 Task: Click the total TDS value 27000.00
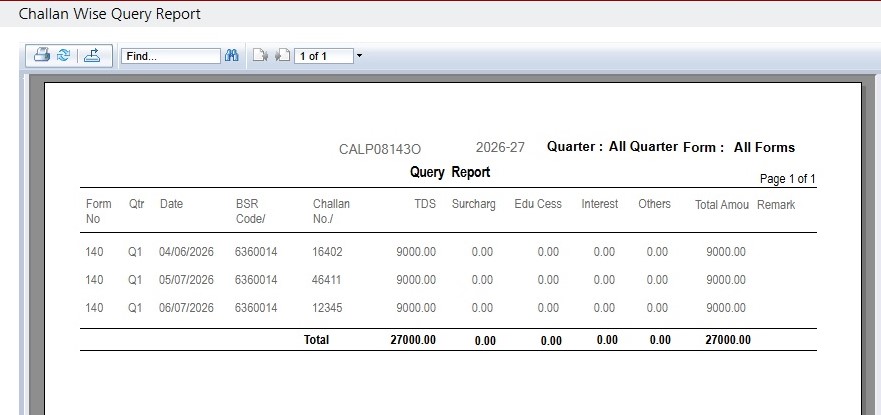pos(413,340)
